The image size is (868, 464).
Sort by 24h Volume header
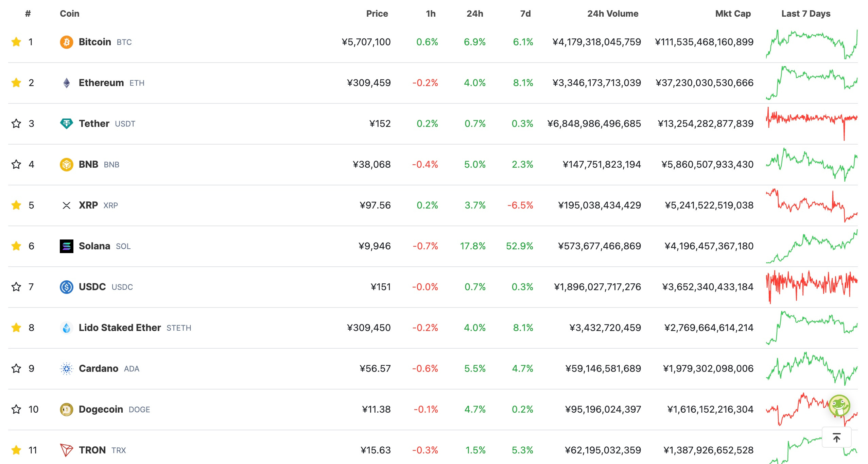(613, 14)
